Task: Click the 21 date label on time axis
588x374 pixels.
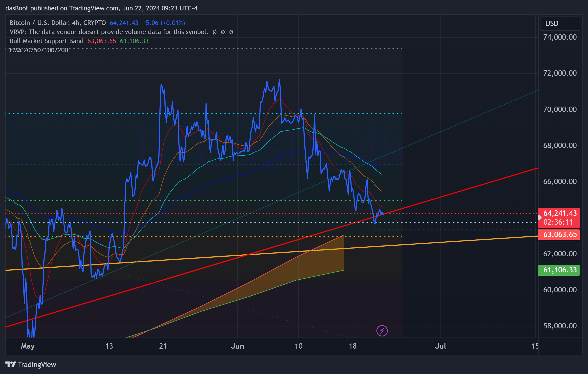Action: [163, 346]
